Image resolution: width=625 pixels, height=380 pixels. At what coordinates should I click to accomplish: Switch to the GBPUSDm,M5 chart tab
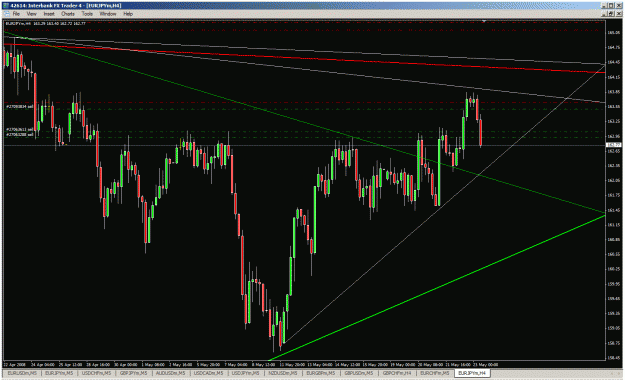(358, 373)
